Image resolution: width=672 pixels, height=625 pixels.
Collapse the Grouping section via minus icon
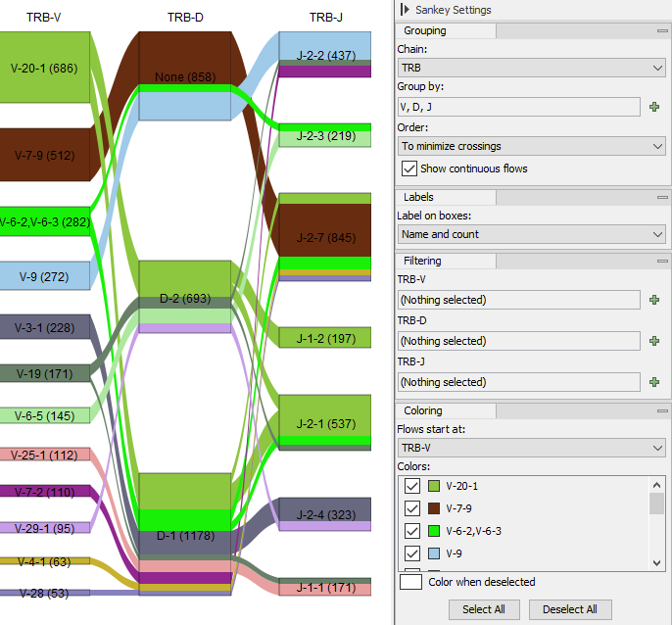click(660, 31)
